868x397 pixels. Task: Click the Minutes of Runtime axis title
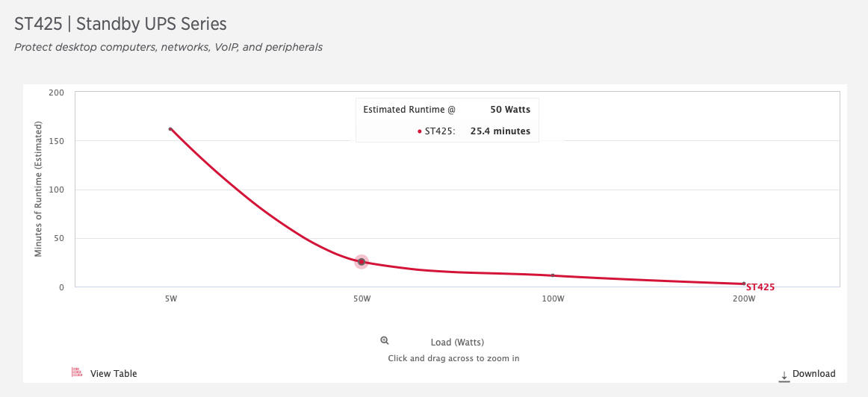pyautogui.click(x=39, y=189)
